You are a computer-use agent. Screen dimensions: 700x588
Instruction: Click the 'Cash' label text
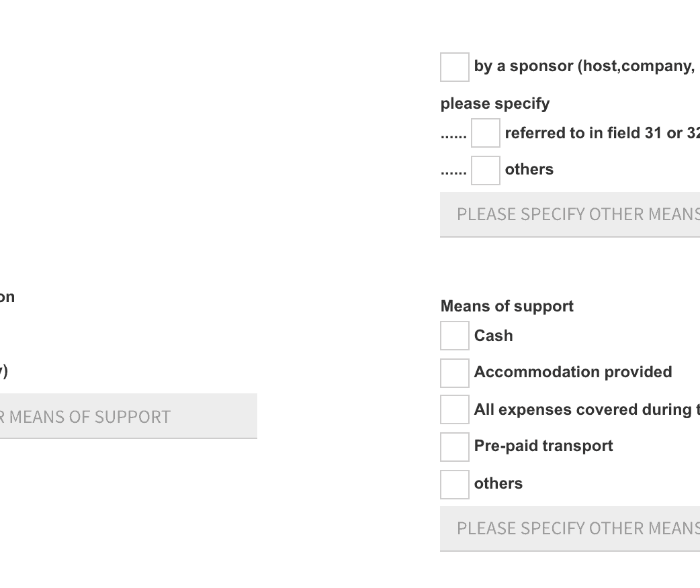tap(493, 336)
